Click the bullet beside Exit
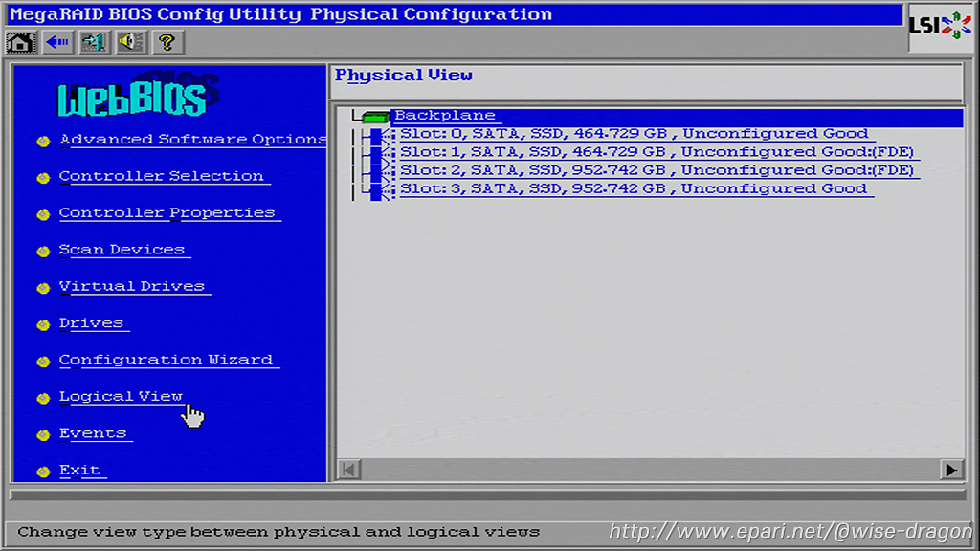This screenshot has width=980, height=551. coord(43,473)
